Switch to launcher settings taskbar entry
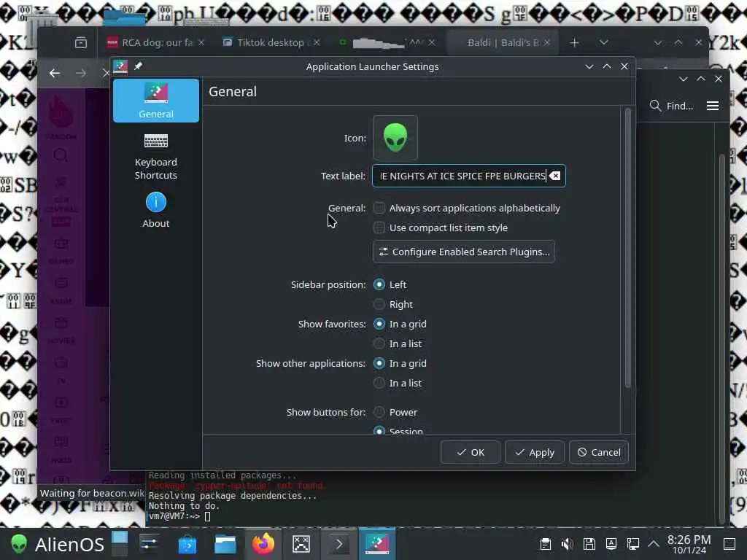This screenshot has height=560, width=747. (377, 544)
